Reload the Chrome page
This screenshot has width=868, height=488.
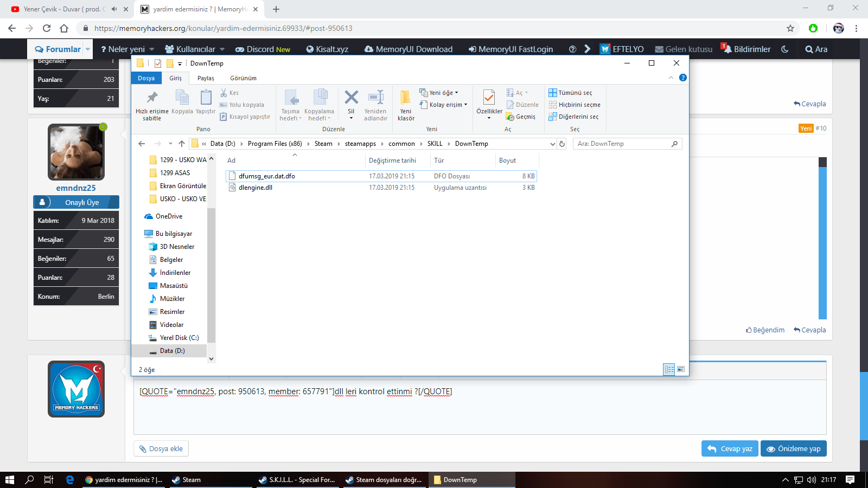click(47, 28)
